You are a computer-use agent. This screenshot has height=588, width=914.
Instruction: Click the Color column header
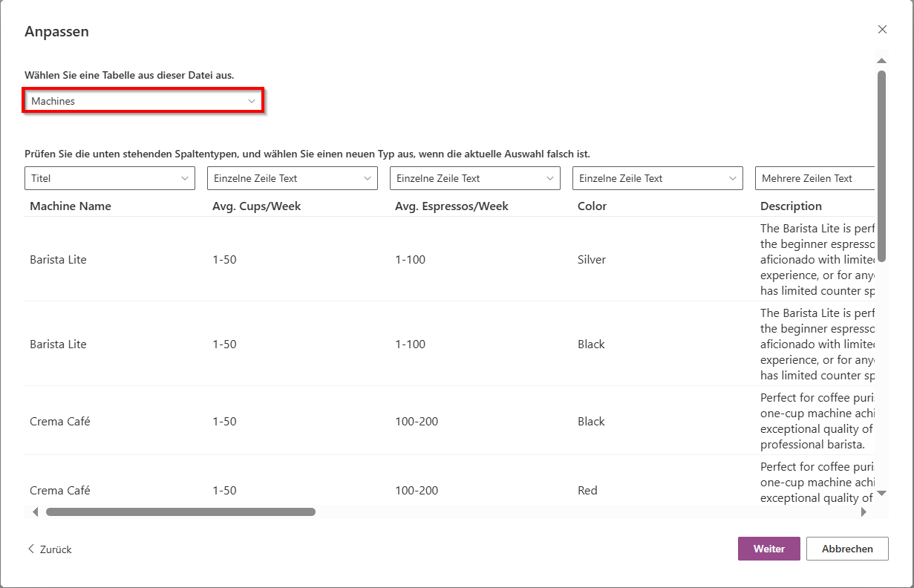[x=592, y=206]
